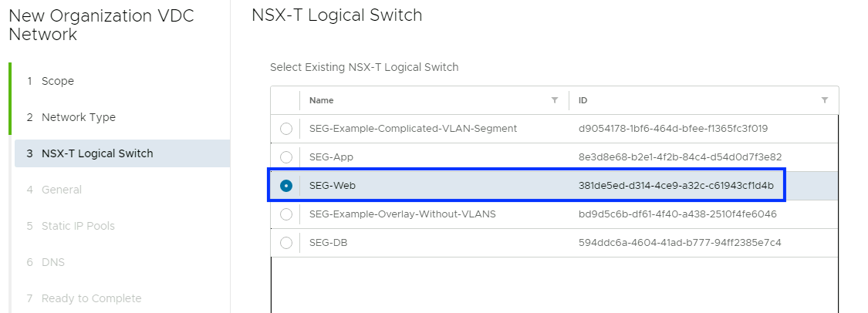Go to the Scope wizard step
Viewport: 868px width, 313px height.
coord(58,81)
